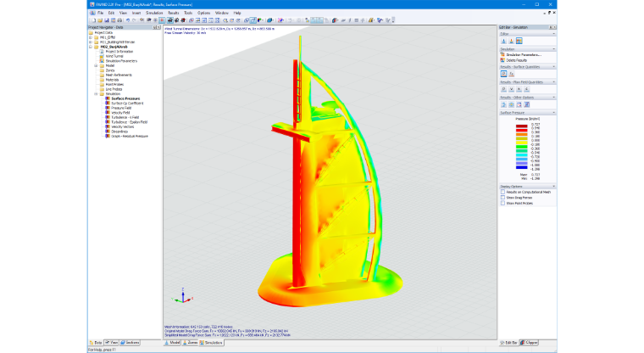Open the Insert menu
Viewport: 644px width, 353px height.
point(136,14)
